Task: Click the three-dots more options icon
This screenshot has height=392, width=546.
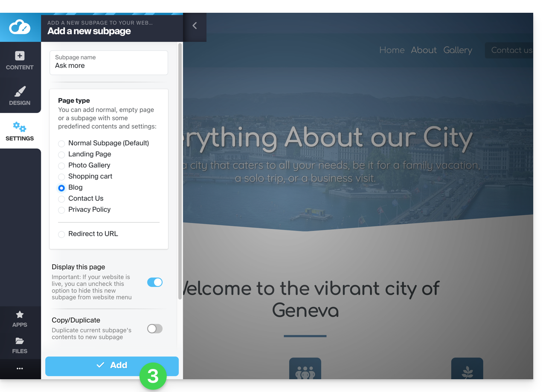Action: tap(20, 369)
